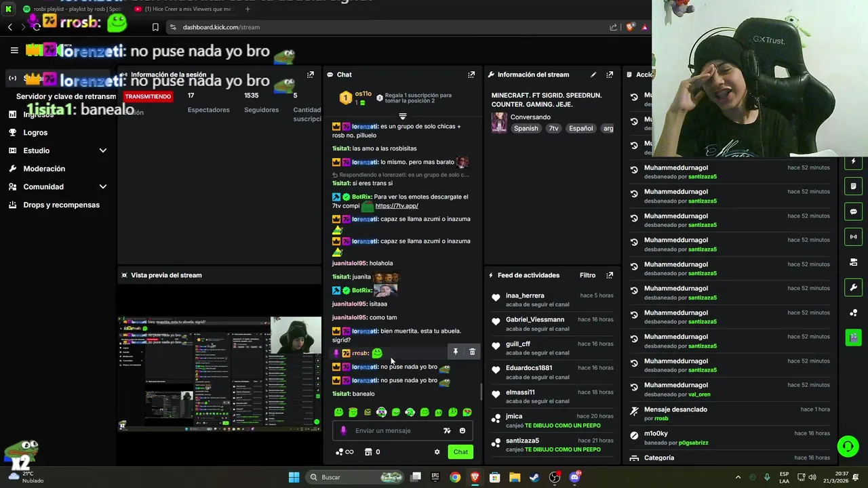This screenshot has height=488, width=868.
Task: Send message with the green Chat button
Action: pos(460,452)
